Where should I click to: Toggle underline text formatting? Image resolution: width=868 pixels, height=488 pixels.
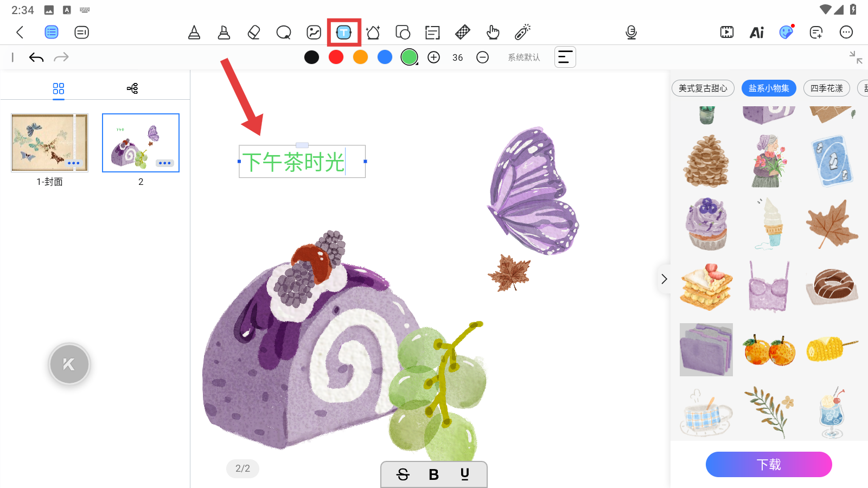coord(464,474)
